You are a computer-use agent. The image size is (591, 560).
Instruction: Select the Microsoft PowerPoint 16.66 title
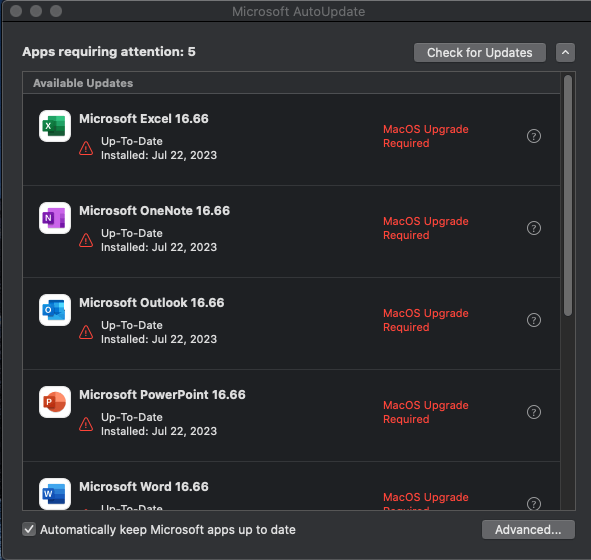click(162, 395)
